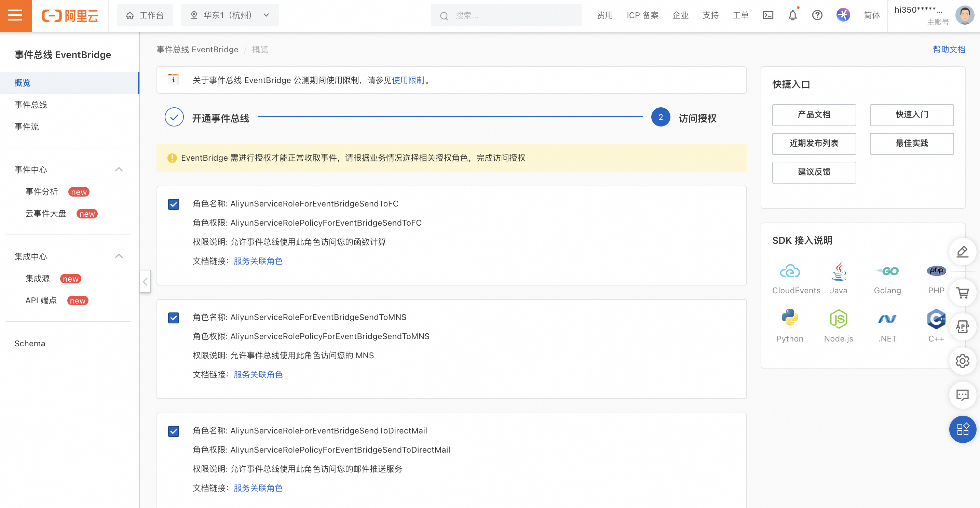The width and height of the screenshot is (980, 508).
Task: Open the 支持 top menu
Action: coord(710,15)
